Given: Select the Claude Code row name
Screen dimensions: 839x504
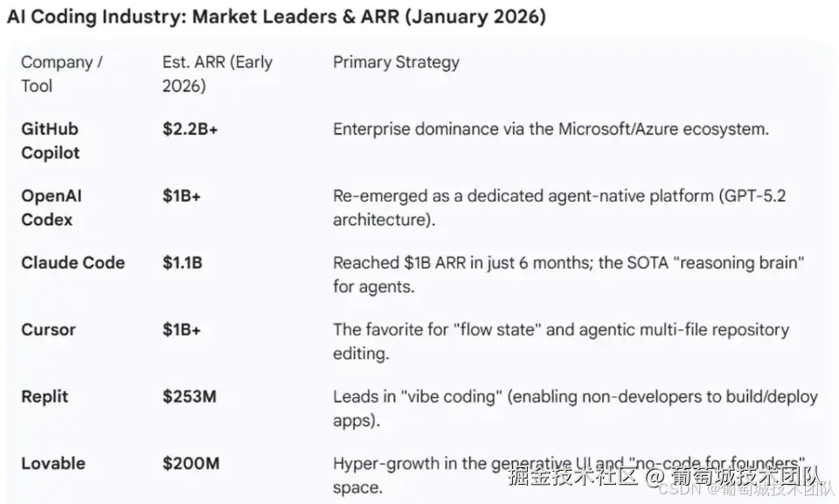Looking at the screenshot, I should [x=73, y=263].
